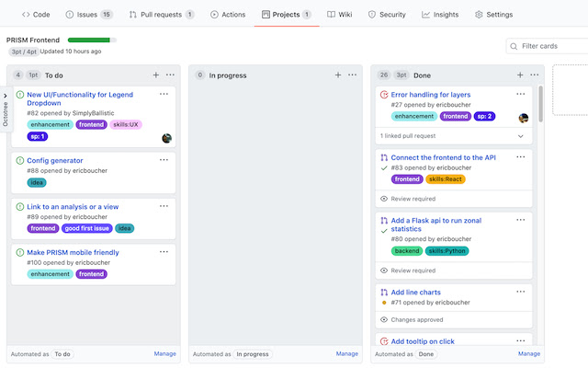Click eye icon beside Changes approved

384,319
